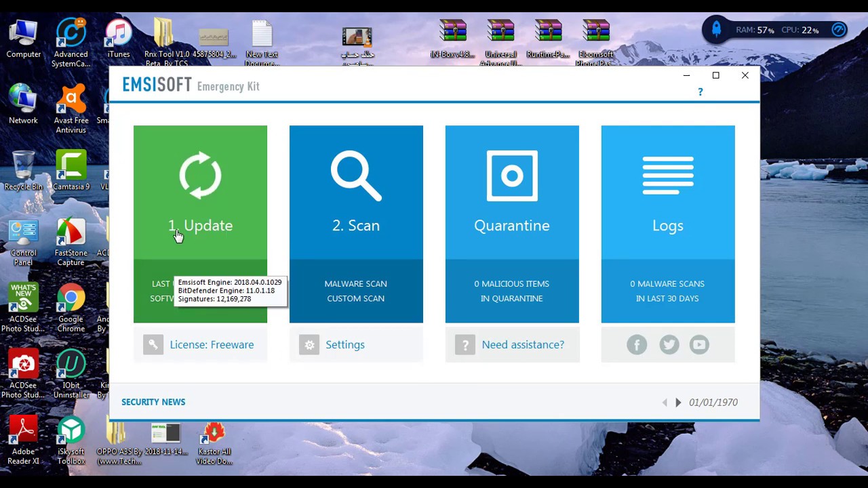Minimize the Emsisoft Emergency Kit window

[x=686, y=75]
